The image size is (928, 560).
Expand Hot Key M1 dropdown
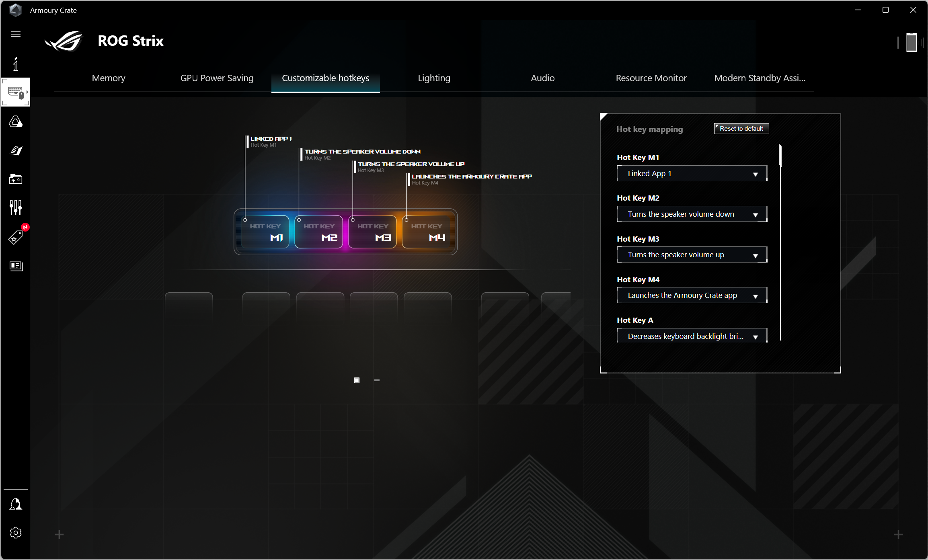[692, 174]
